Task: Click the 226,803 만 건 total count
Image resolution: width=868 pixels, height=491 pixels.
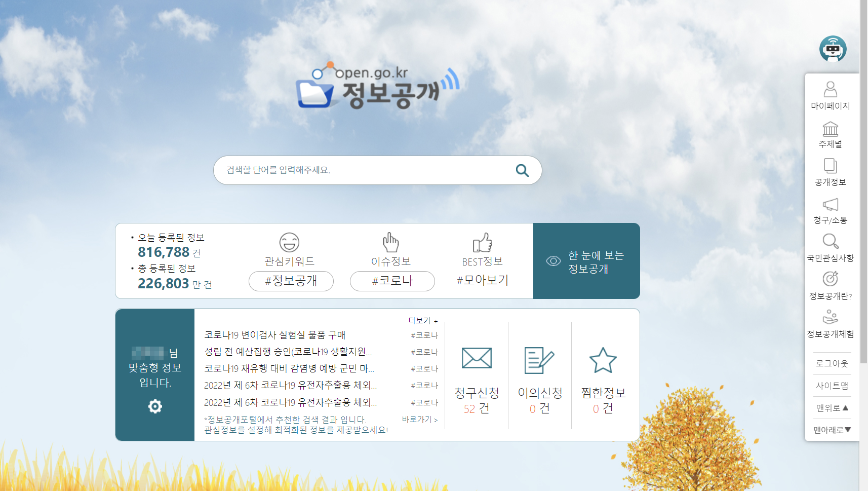Action: coord(175,284)
